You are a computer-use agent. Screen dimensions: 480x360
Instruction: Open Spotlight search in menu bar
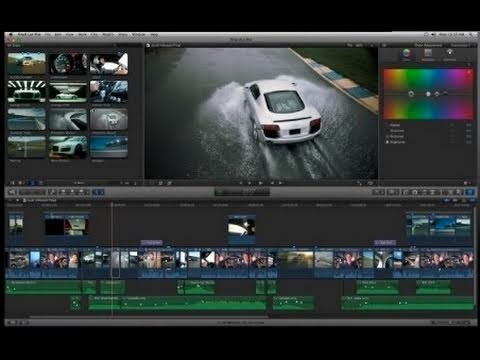471,35
